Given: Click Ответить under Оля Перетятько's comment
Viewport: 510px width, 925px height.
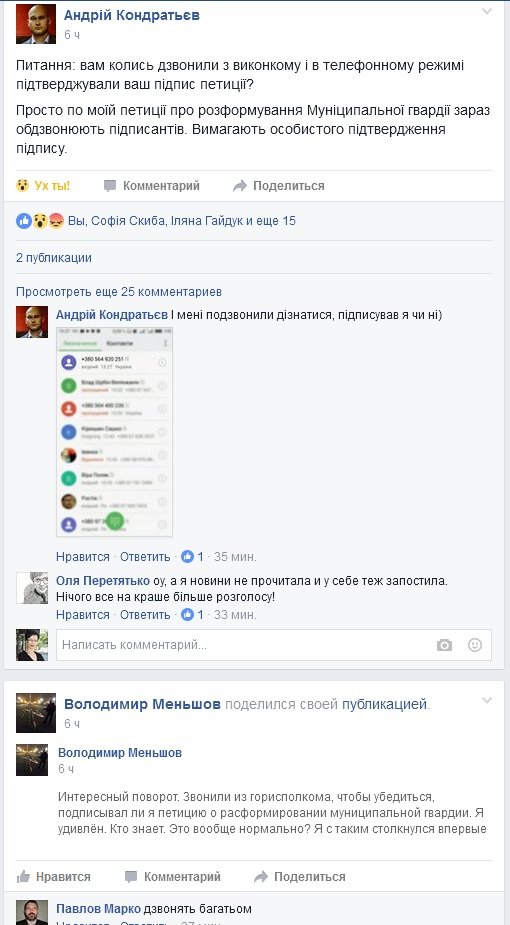Looking at the screenshot, I should click(x=145, y=615).
